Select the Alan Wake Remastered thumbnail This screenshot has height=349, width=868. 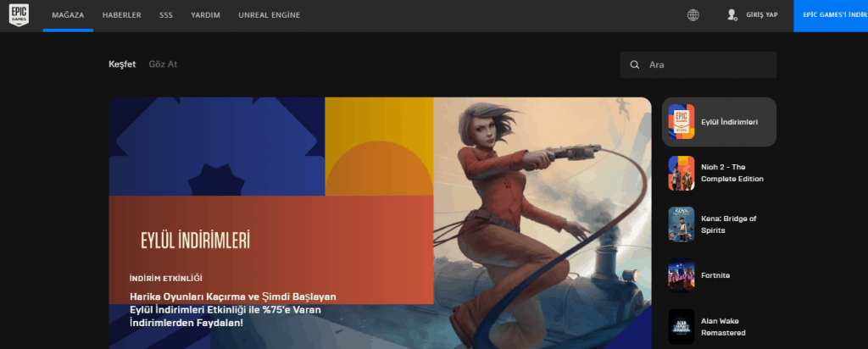(x=682, y=326)
